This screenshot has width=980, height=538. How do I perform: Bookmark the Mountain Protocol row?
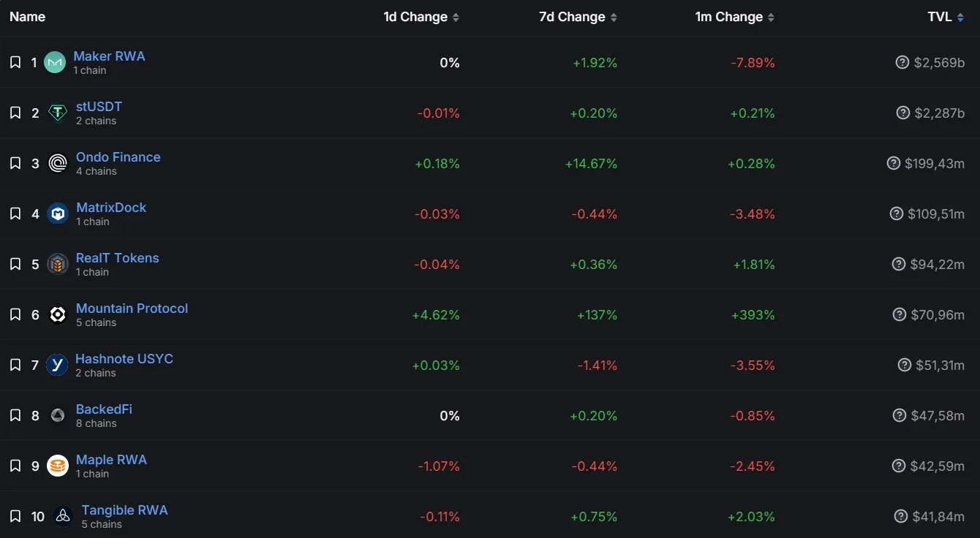click(15, 315)
